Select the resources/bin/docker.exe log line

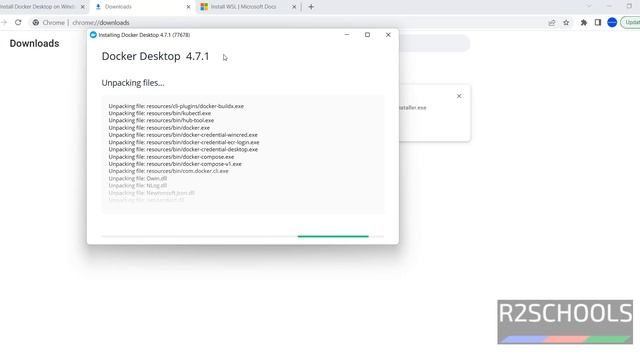point(159,128)
